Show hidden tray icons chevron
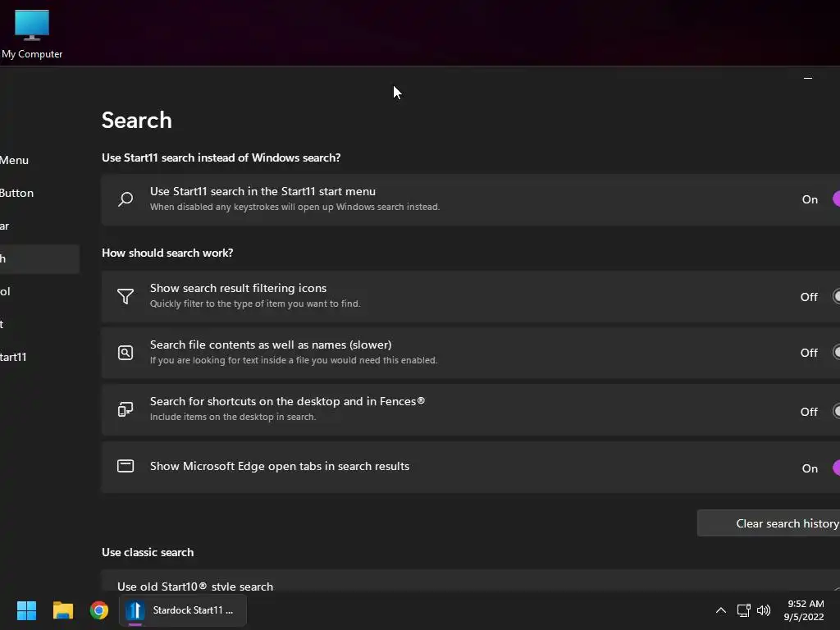This screenshot has width=840, height=630. [721, 610]
